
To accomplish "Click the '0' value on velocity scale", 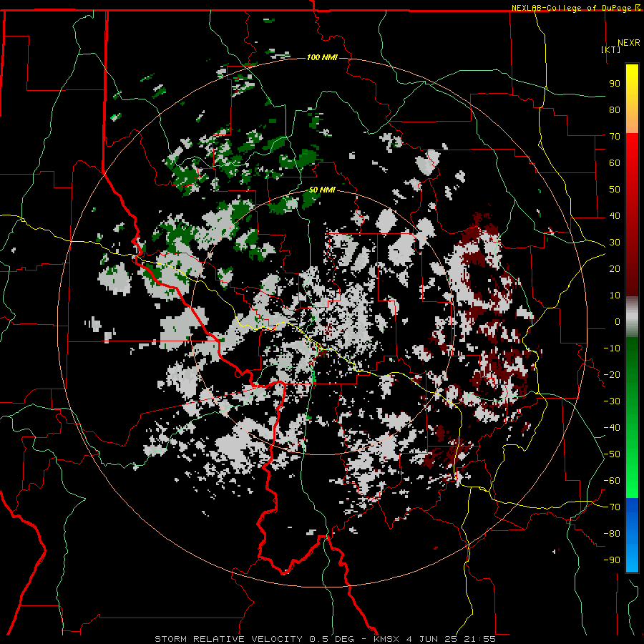I will [618, 321].
